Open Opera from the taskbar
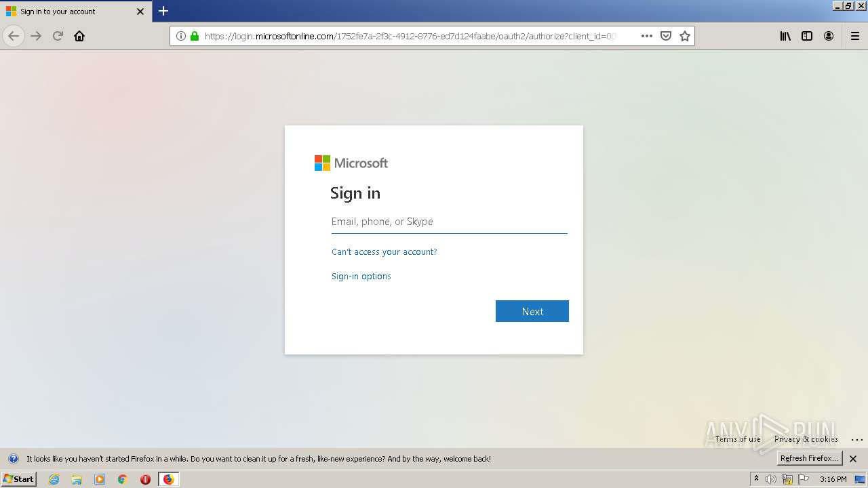868x488 pixels. coord(145,479)
